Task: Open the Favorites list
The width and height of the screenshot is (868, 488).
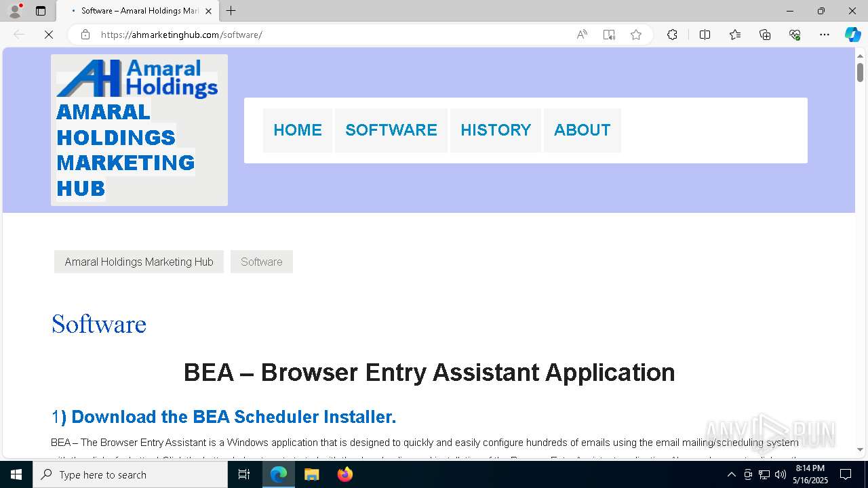Action: pos(735,35)
